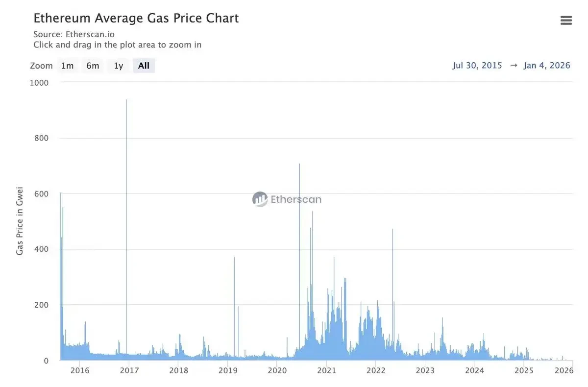Click the 2018 x-axis label

click(x=178, y=370)
